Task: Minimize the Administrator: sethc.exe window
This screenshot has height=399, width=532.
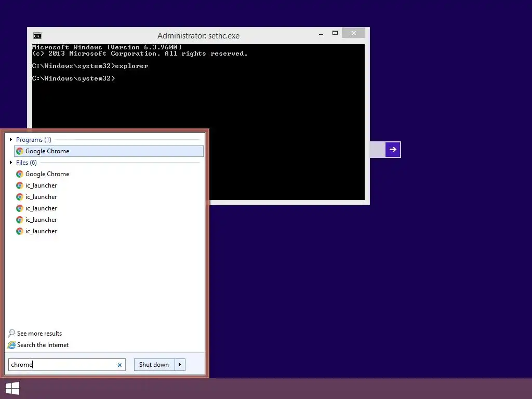Action: pos(321,34)
